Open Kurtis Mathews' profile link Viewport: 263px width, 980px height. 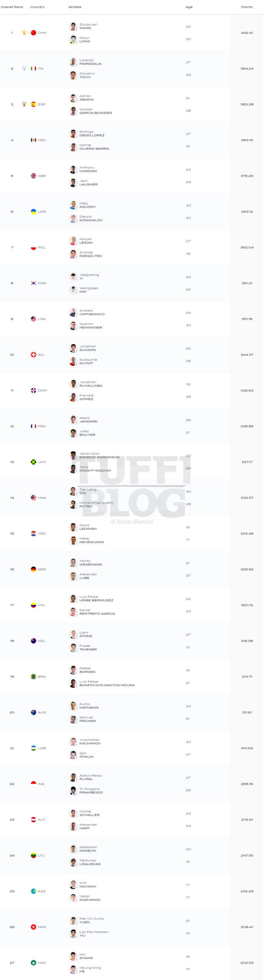89,706
